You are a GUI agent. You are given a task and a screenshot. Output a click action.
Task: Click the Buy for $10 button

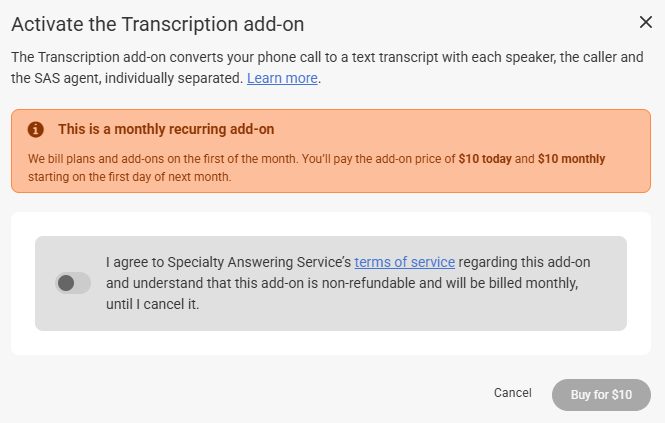(601, 395)
